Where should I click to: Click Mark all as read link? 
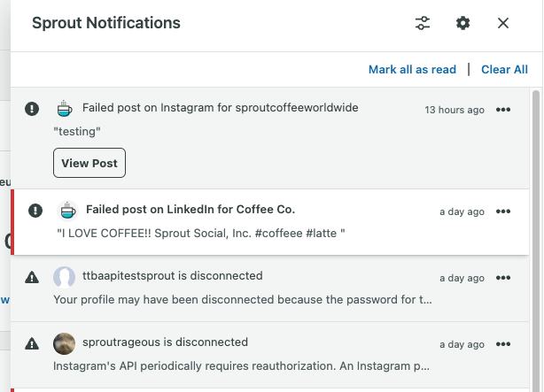click(412, 69)
